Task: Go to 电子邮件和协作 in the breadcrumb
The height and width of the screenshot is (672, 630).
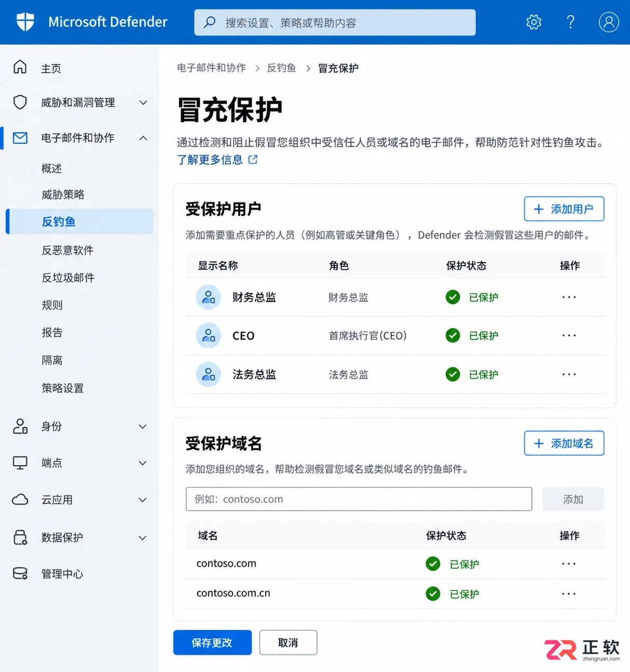Action: click(211, 68)
